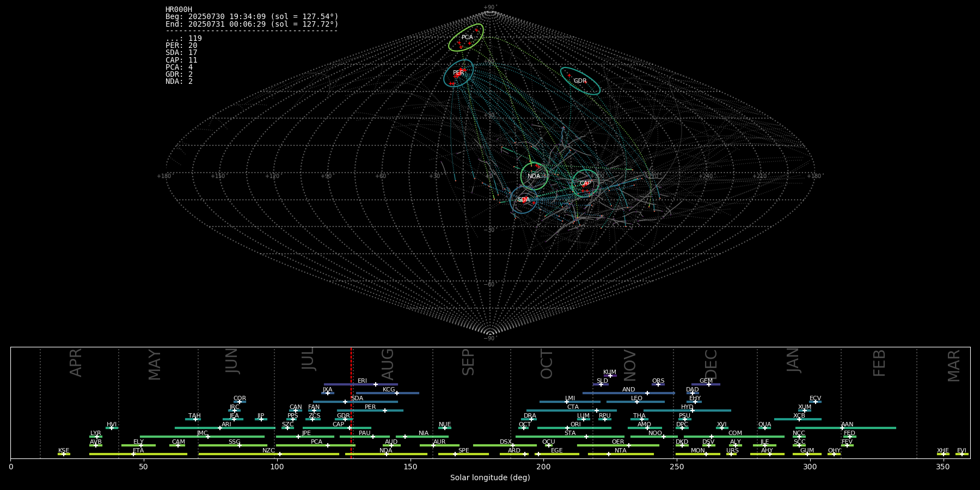Click the APR month label in timeline

76,363
